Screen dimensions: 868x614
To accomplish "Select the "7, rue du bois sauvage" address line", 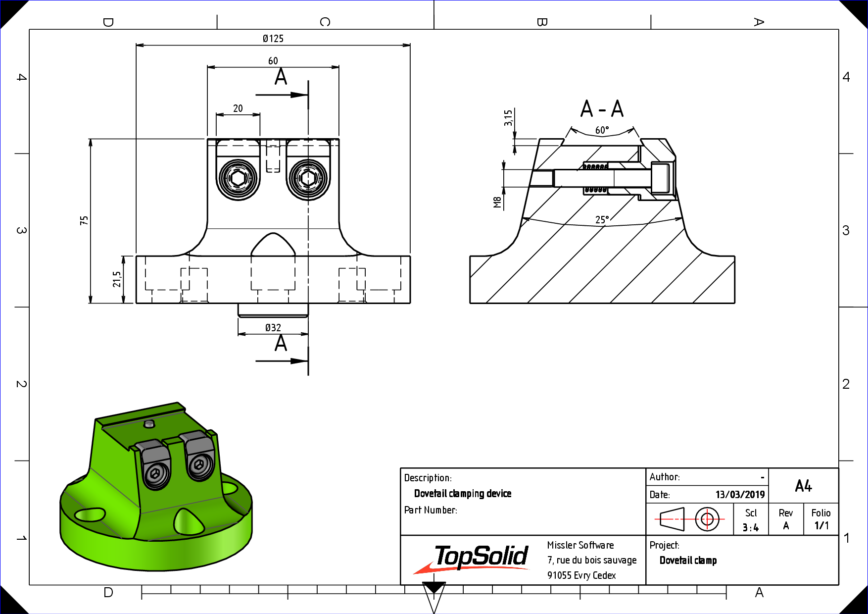I will (x=592, y=560).
